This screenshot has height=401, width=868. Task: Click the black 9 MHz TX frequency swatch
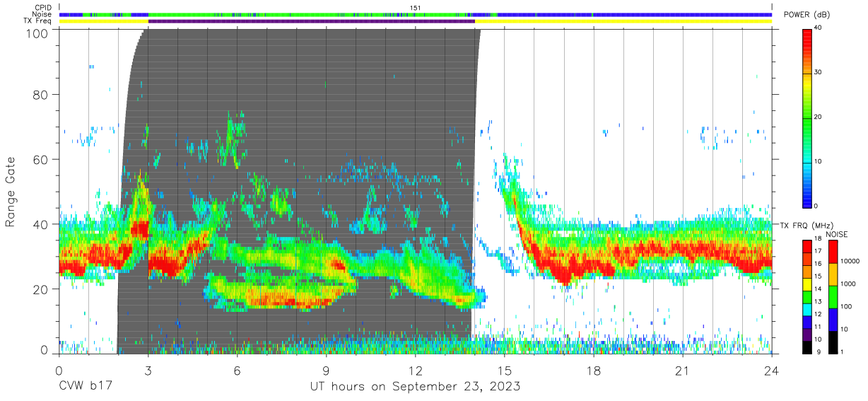pos(809,348)
